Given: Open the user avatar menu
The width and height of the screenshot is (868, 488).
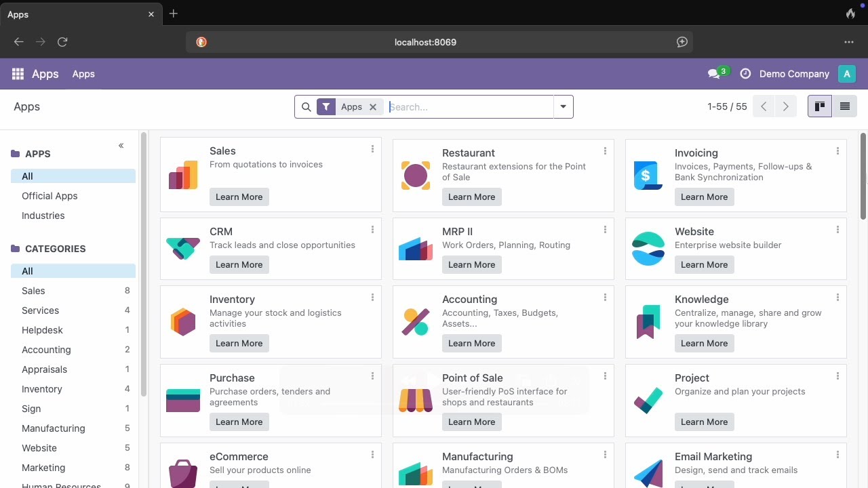Looking at the screenshot, I should 846,74.
